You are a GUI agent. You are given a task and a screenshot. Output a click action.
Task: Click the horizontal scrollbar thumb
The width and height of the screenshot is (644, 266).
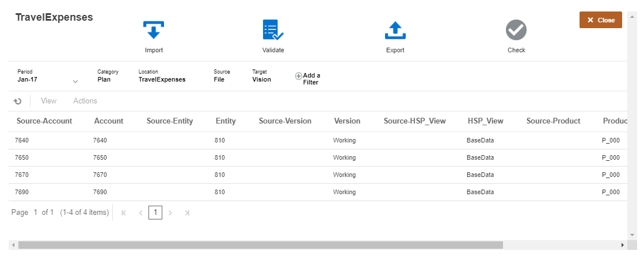tap(260, 245)
